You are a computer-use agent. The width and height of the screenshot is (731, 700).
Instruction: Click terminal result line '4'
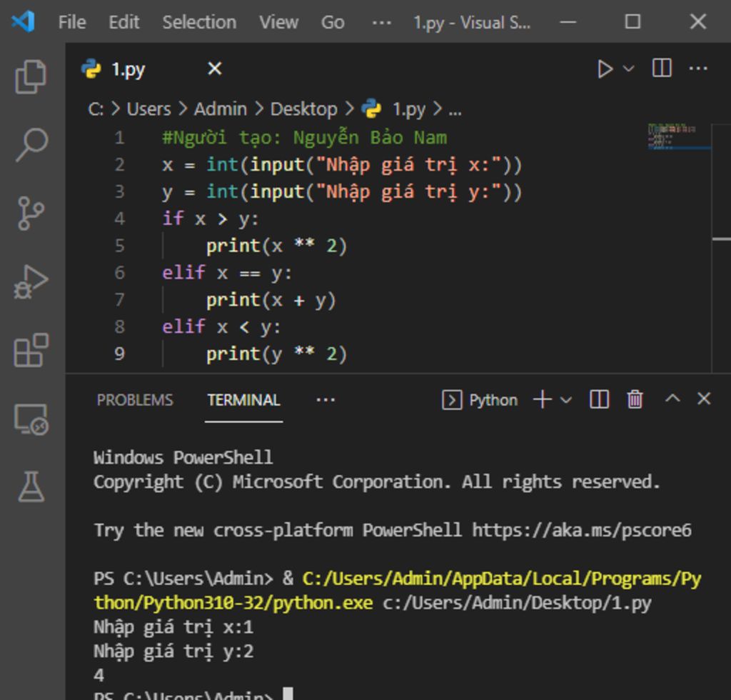99,675
